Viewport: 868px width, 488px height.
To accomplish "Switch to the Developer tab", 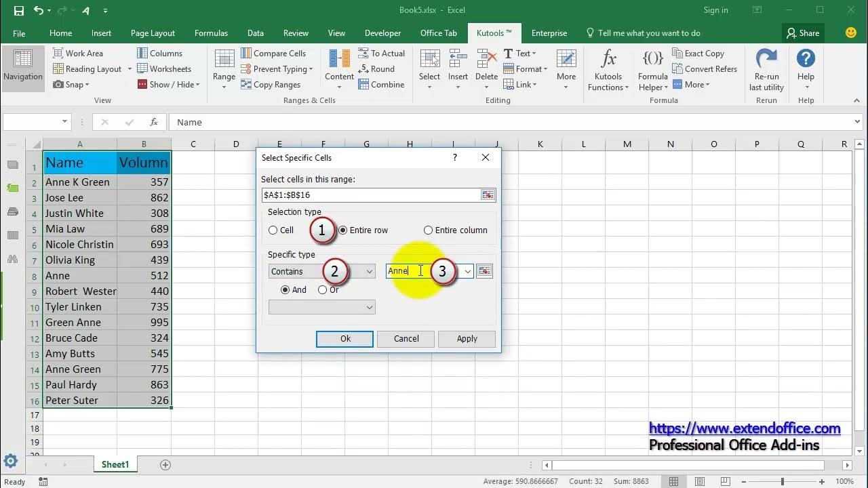I will click(x=382, y=33).
